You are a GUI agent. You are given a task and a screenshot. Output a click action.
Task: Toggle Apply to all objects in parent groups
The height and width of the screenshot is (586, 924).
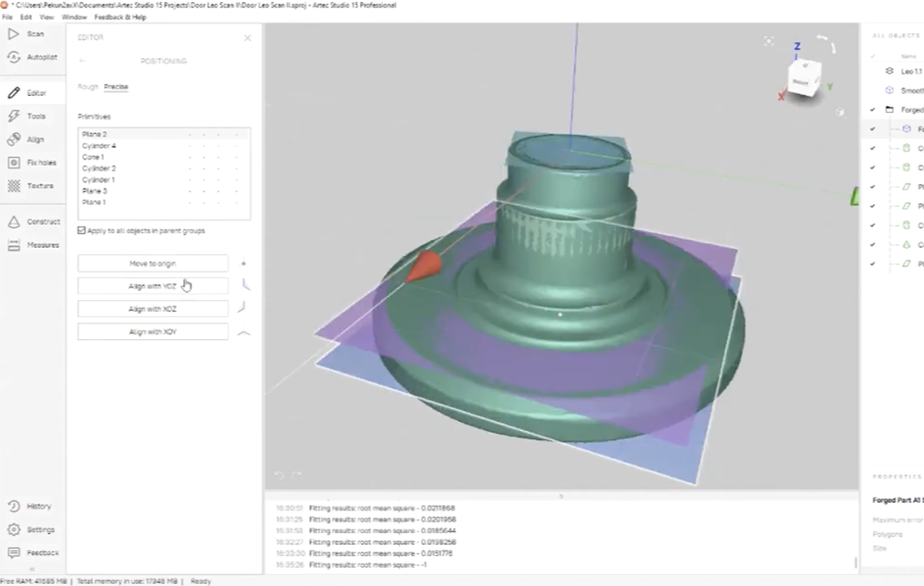pos(82,231)
